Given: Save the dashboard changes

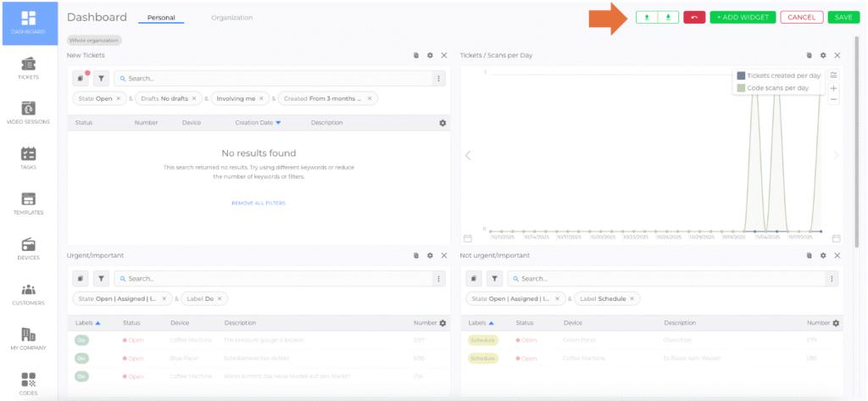Looking at the screenshot, I should [843, 17].
